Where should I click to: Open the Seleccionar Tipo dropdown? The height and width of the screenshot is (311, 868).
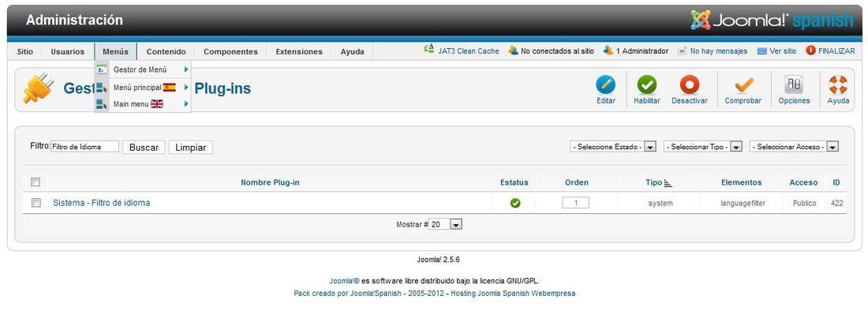[703, 147]
